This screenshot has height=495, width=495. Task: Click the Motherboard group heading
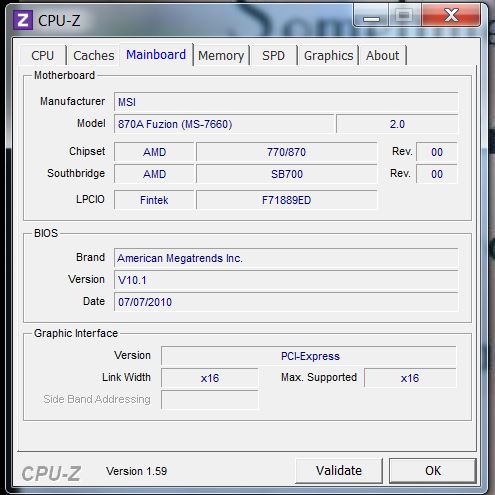[x=64, y=75]
